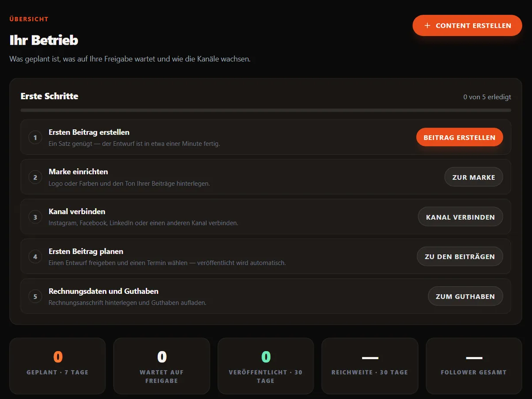
Task: Click the plus icon in Content erstellen
Action: click(x=427, y=26)
